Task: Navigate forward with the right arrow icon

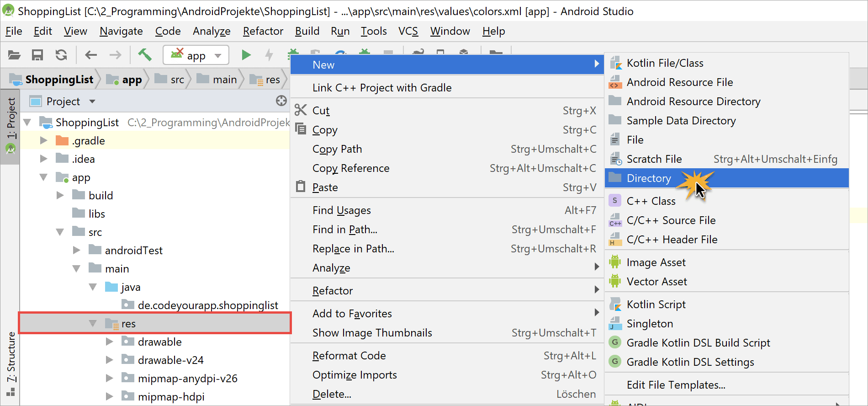Action: pyautogui.click(x=115, y=55)
